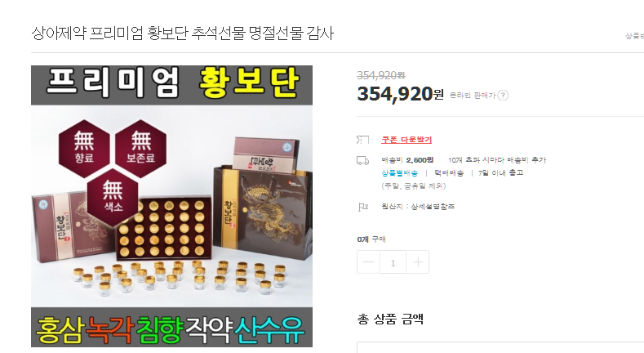The image size is (644, 353).
Task: Click the 원산지 : 상세설명참조 origin text
Action: (418, 207)
